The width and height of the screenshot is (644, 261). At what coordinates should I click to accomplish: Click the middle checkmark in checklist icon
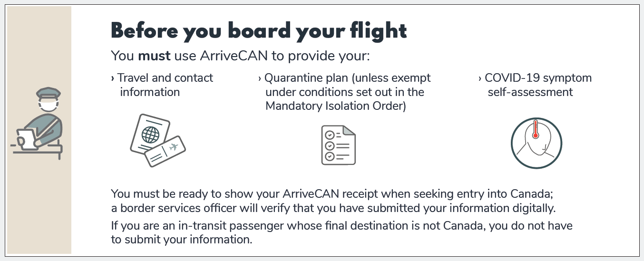329,145
